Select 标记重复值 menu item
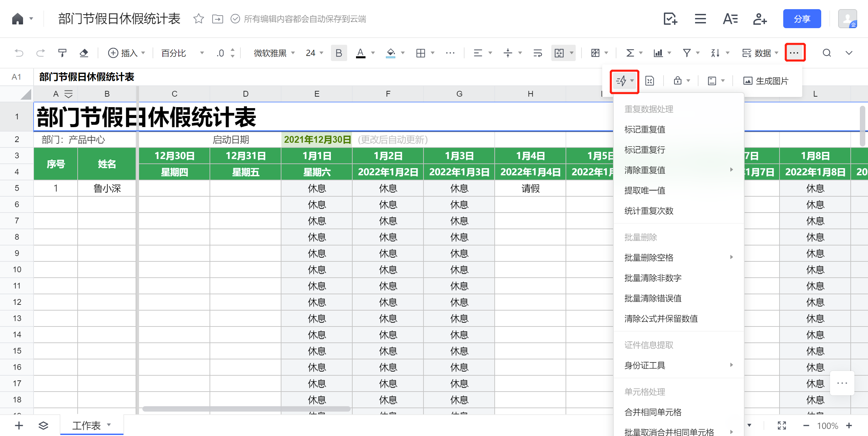The width and height of the screenshot is (868, 436). click(645, 130)
